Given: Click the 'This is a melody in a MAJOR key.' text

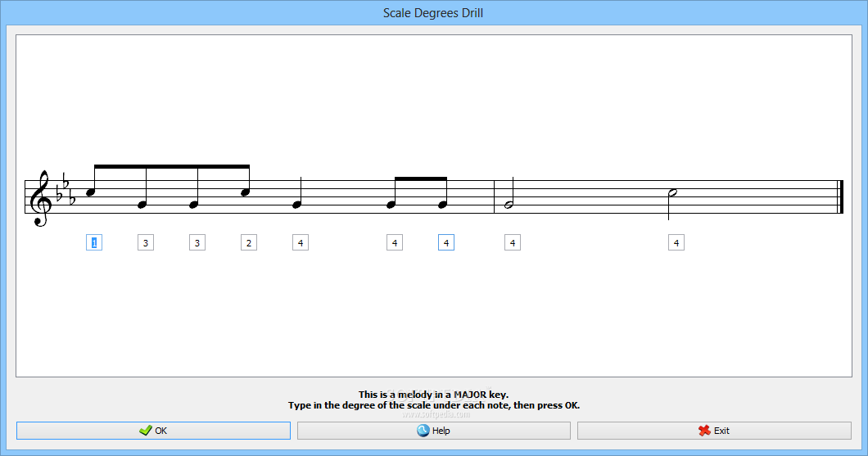Looking at the screenshot, I should [x=433, y=395].
